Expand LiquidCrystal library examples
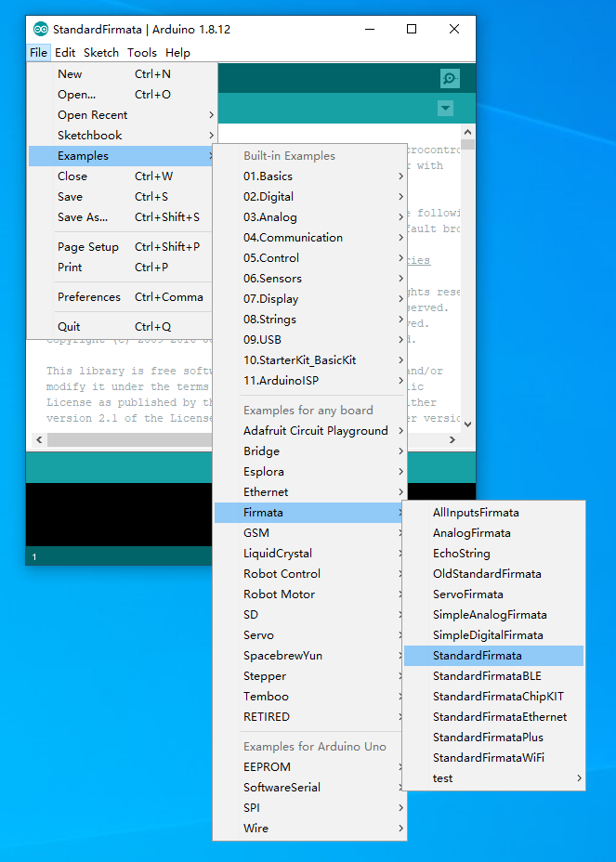 pos(309,554)
